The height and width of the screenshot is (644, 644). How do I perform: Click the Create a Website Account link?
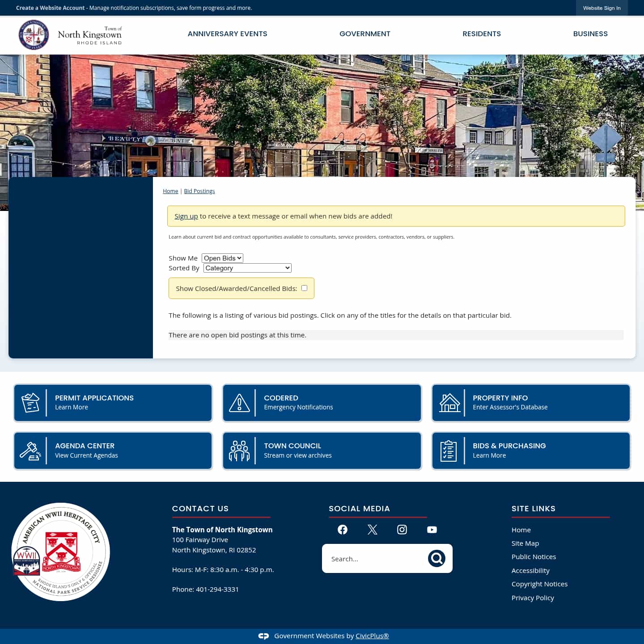point(50,8)
